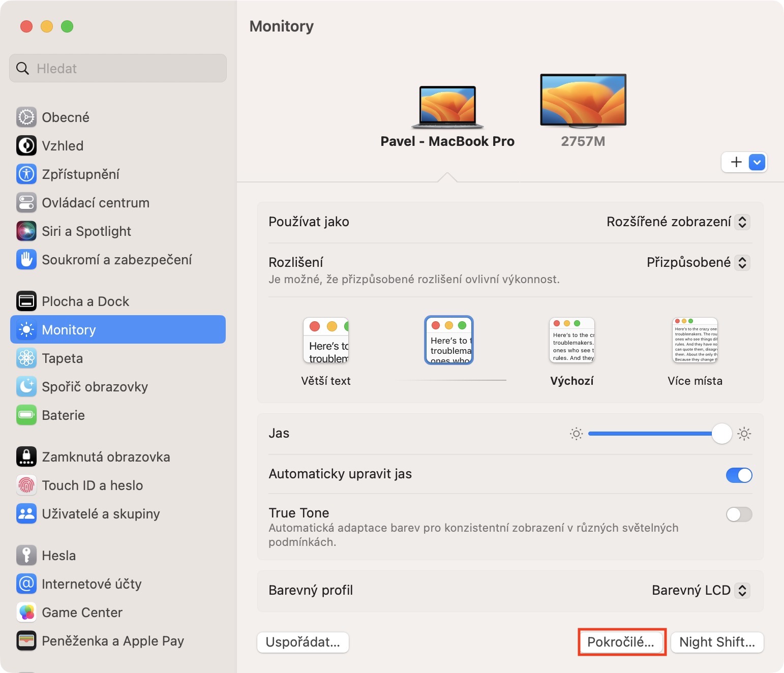Click the Jas brightness slider knob
This screenshot has height=673, width=784.
click(x=721, y=434)
